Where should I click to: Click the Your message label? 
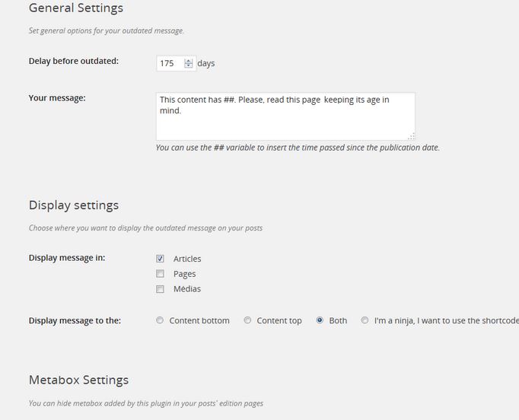click(x=57, y=98)
